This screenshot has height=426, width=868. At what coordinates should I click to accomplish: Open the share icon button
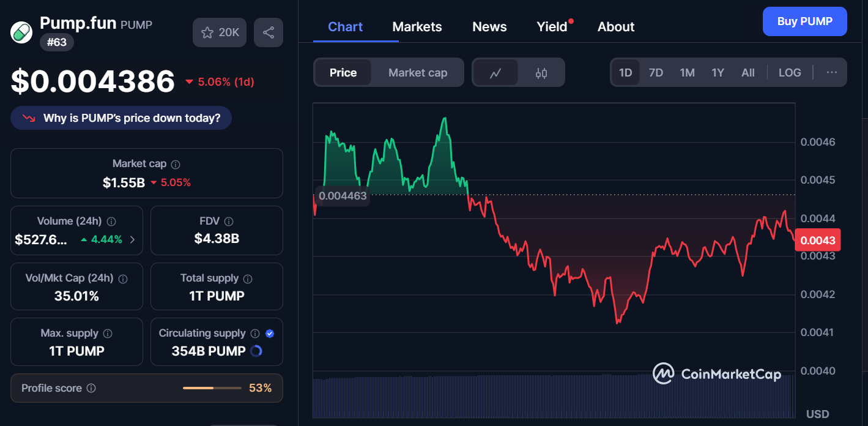click(269, 32)
